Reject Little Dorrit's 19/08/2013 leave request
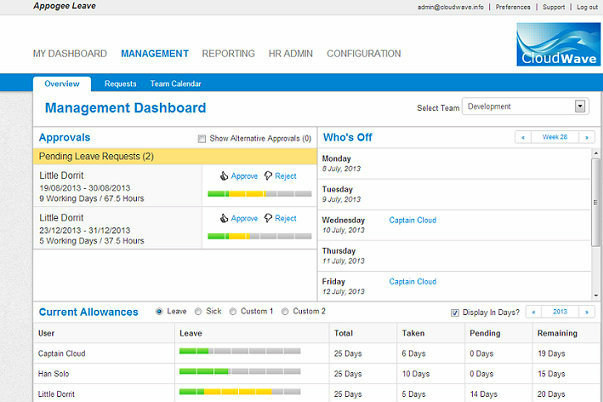 285,176
